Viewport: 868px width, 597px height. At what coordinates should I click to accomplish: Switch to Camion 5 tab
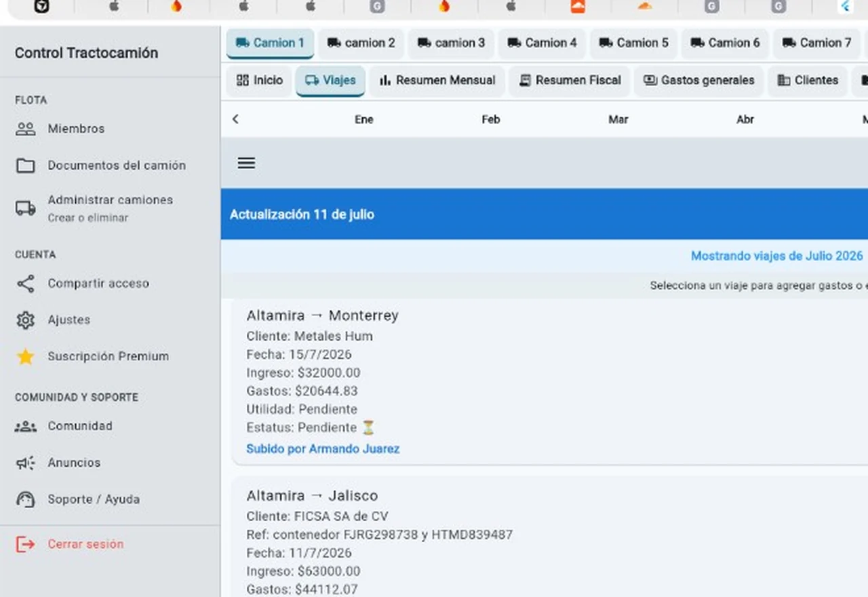pyautogui.click(x=633, y=43)
